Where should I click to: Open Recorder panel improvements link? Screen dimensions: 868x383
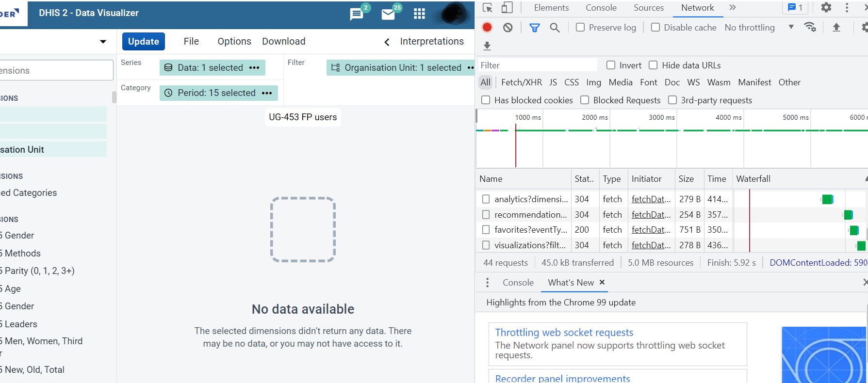pyautogui.click(x=563, y=378)
